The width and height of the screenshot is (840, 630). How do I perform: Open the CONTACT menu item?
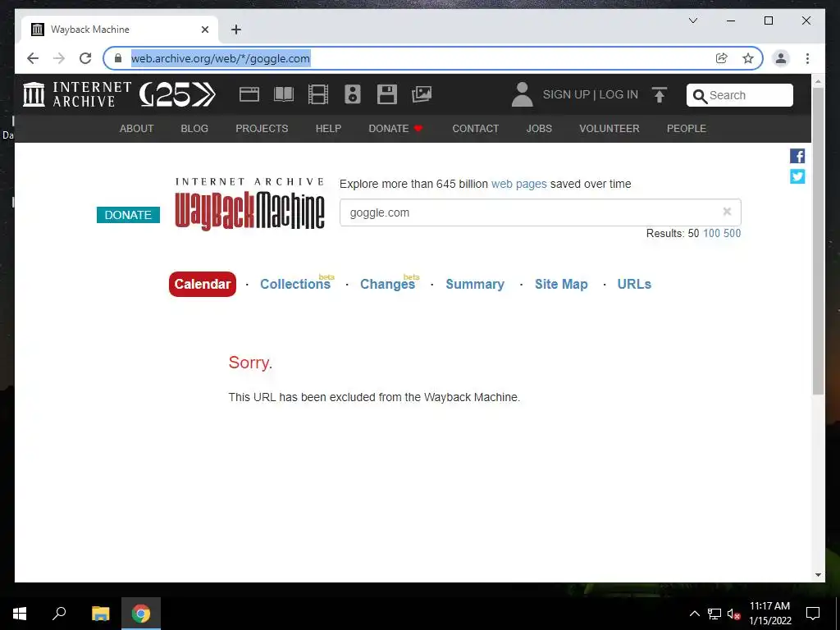point(475,129)
